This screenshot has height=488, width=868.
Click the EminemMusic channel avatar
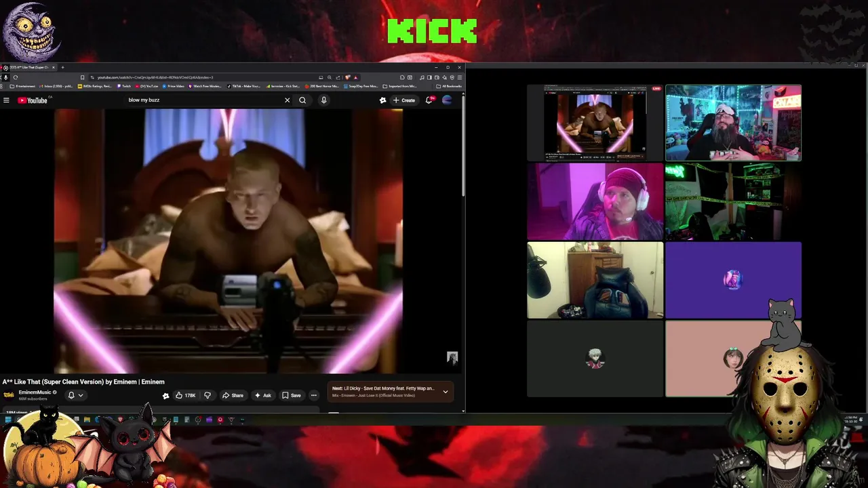9,395
